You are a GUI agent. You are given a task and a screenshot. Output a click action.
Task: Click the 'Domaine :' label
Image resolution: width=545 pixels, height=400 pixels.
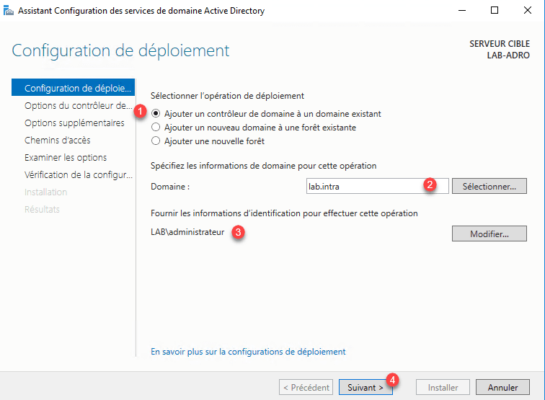[x=170, y=187]
